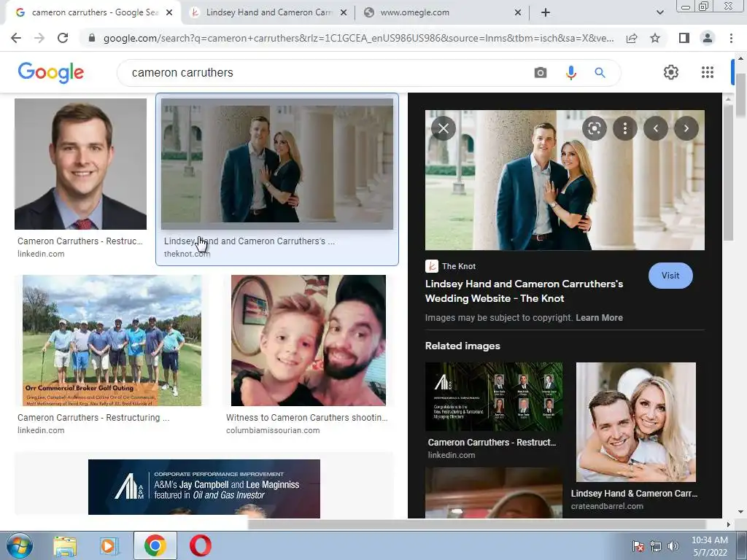Open the Chrome profile avatar
Image resolution: width=747 pixels, height=560 pixels.
coord(708,38)
